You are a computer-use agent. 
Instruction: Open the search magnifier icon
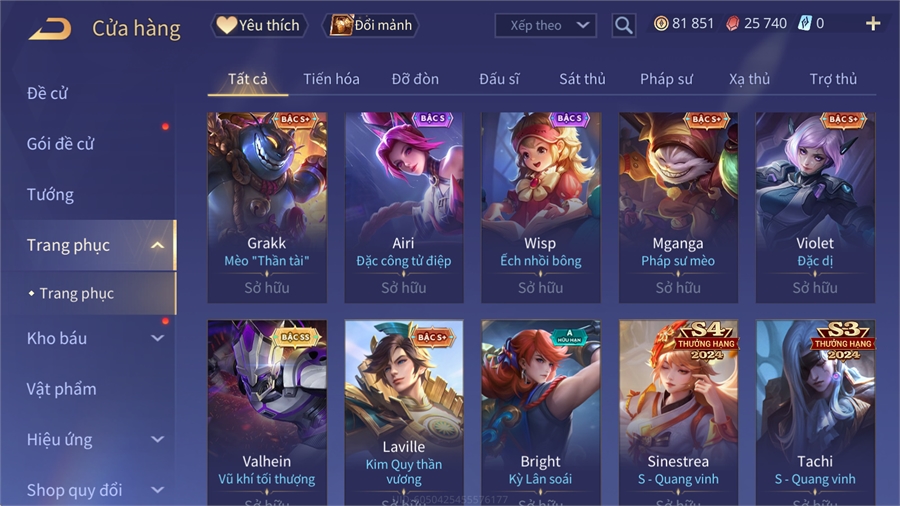point(623,25)
